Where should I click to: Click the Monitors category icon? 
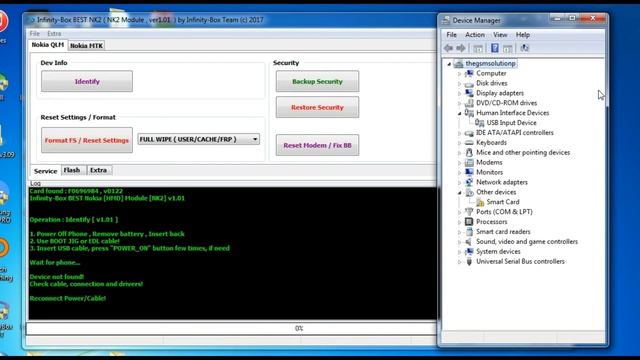pos(469,172)
